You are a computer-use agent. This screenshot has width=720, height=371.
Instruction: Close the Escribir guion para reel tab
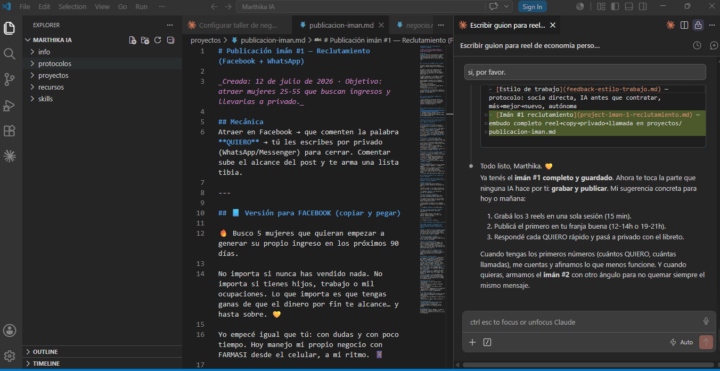click(x=552, y=25)
